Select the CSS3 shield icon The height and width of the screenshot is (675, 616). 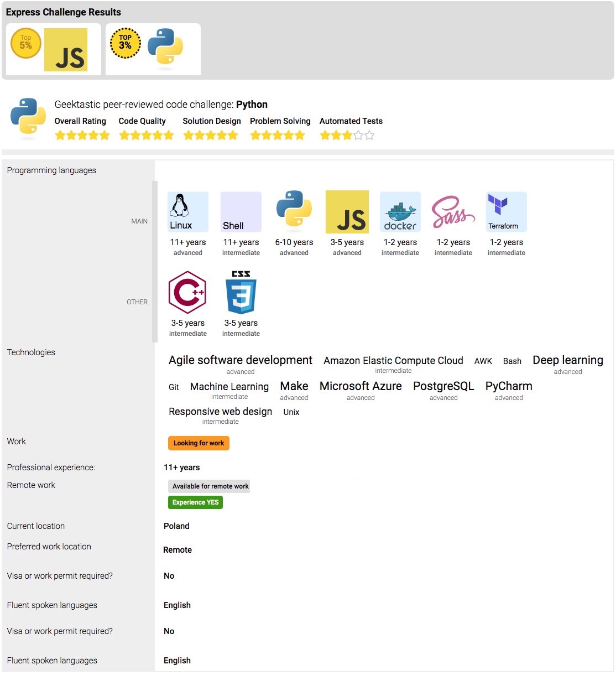[x=241, y=292]
